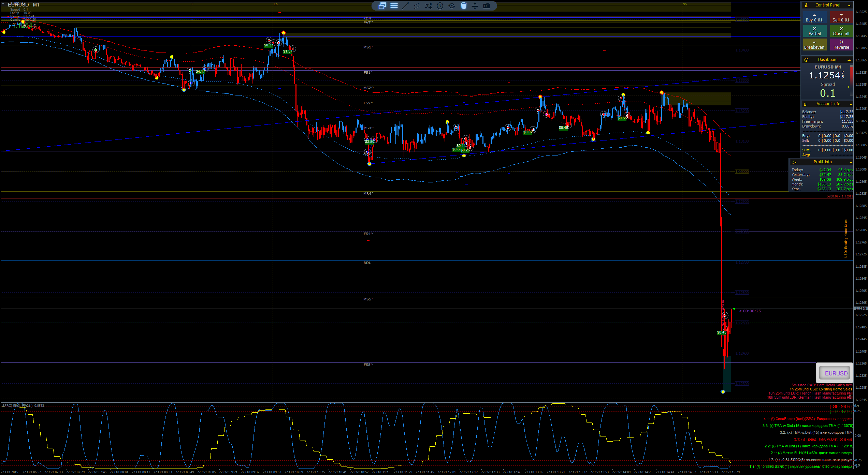Click the $0.46 trade profit marker

click(x=563, y=128)
